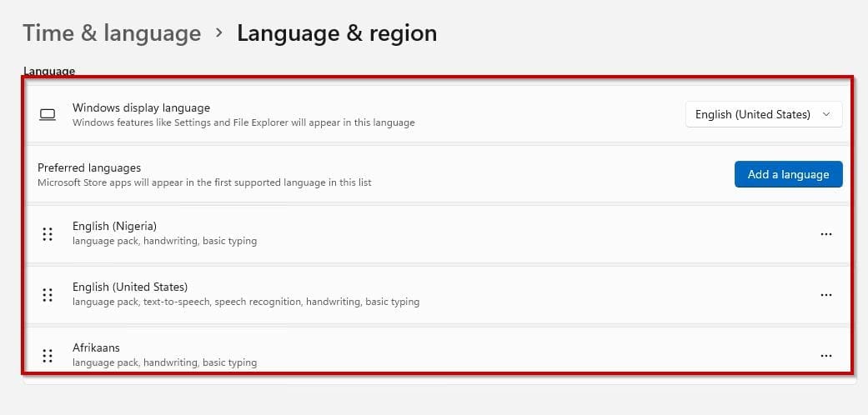Select the English (United States) list entry
The width and height of the screenshot is (868, 415).
click(x=130, y=287)
